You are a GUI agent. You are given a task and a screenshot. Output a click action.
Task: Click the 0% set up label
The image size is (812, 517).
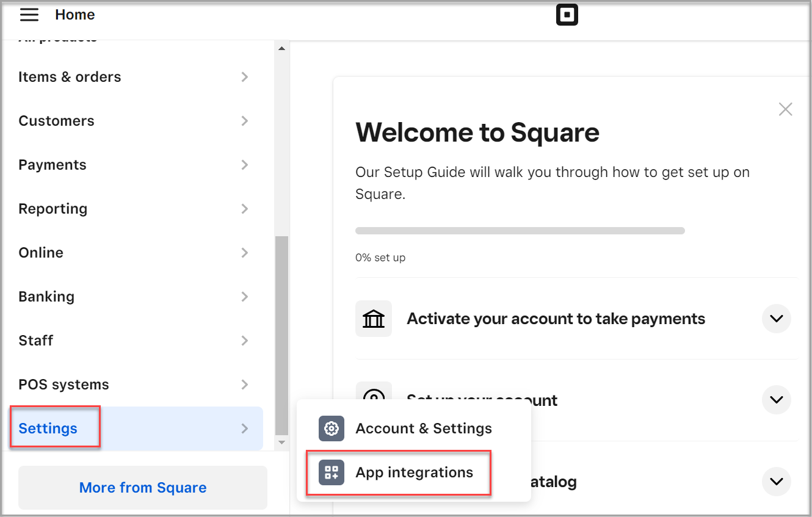380,258
